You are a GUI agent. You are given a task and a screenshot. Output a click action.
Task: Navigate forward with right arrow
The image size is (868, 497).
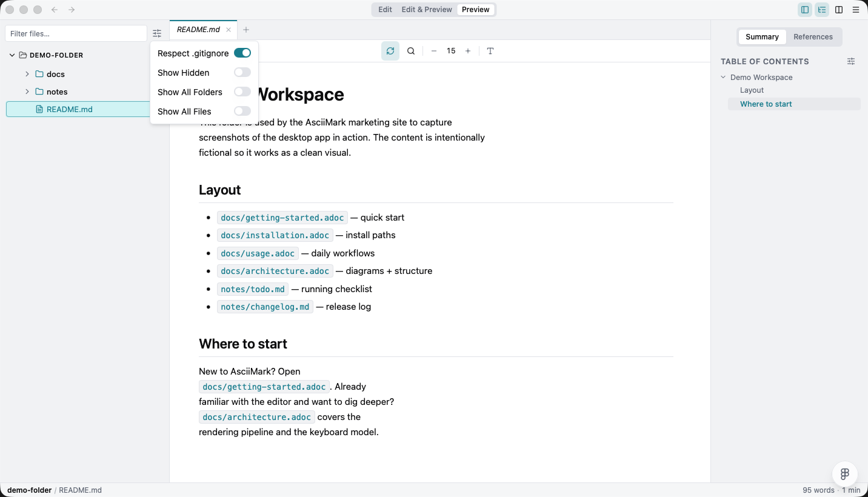pos(72,10)
